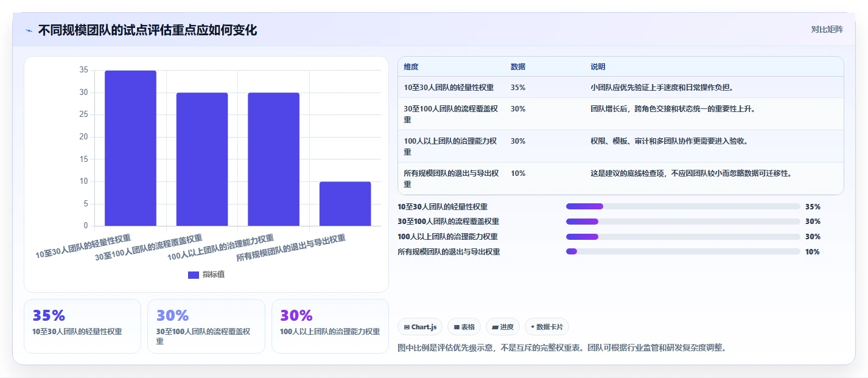
Task: Click the blue icon beside the card title
Action: click(29, 30)
